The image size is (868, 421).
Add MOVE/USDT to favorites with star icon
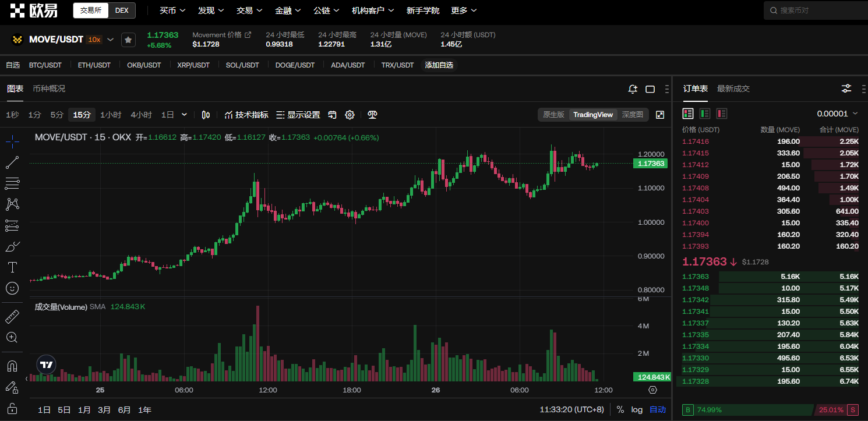point(128,40)
